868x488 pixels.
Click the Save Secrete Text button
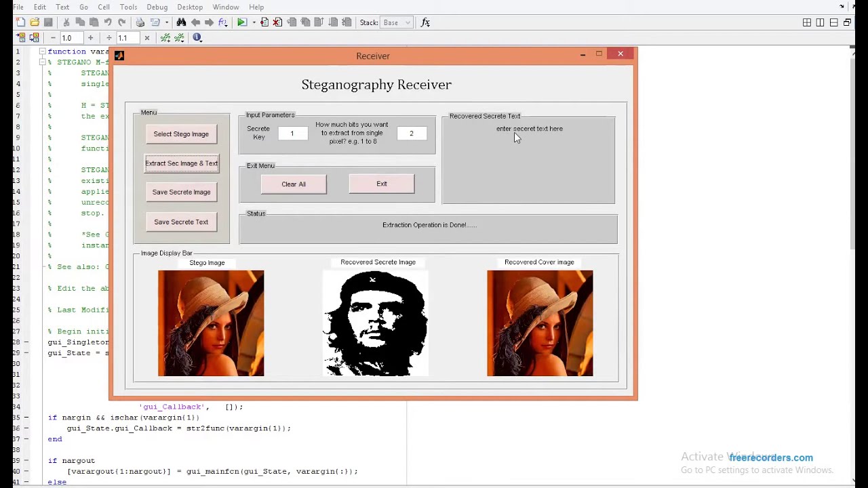click(x=181, y=222)
